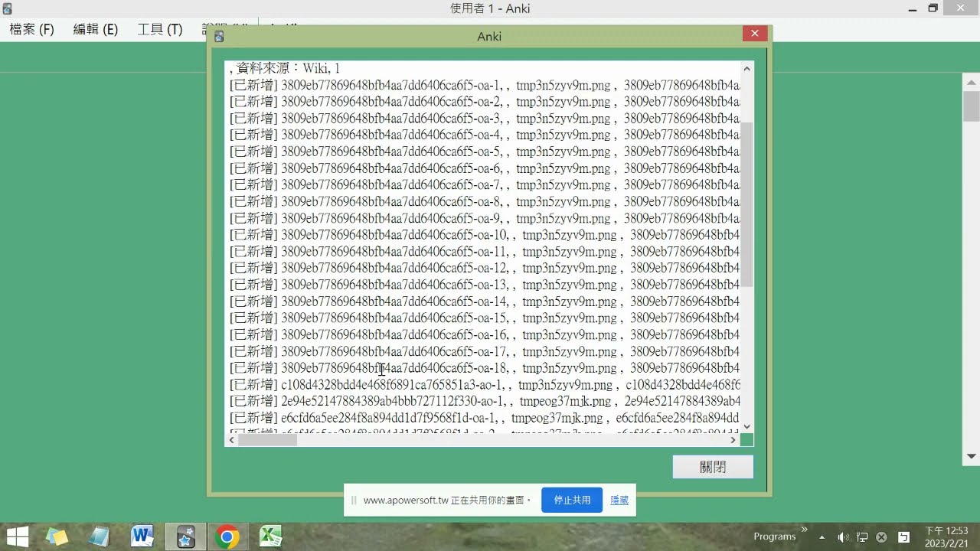Click the log's vertical scrollbar thumb

[747, 204]
